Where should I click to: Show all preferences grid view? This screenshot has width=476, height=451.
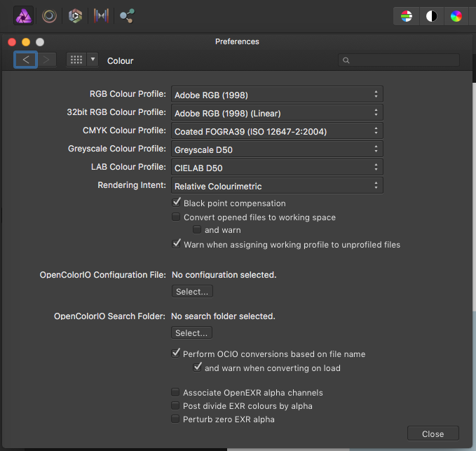pyautogui.click(x=76, y=60)
